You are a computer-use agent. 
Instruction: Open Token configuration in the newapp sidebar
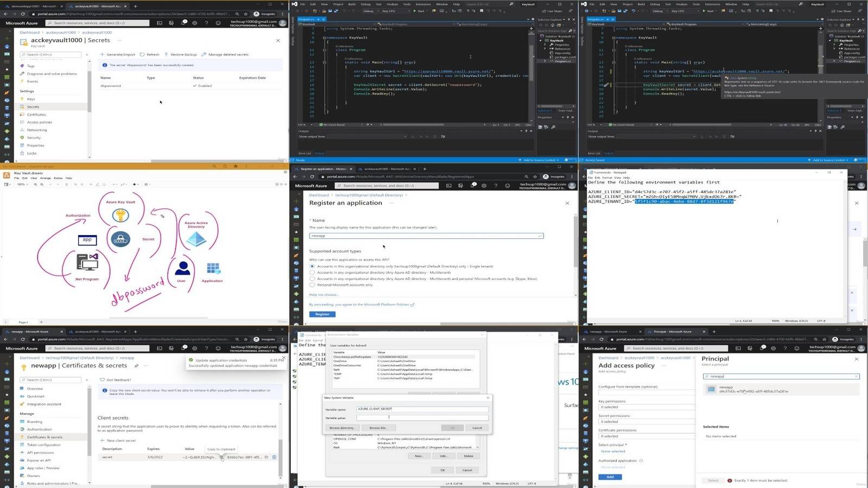pyautogui.click(x=43, y=445)
